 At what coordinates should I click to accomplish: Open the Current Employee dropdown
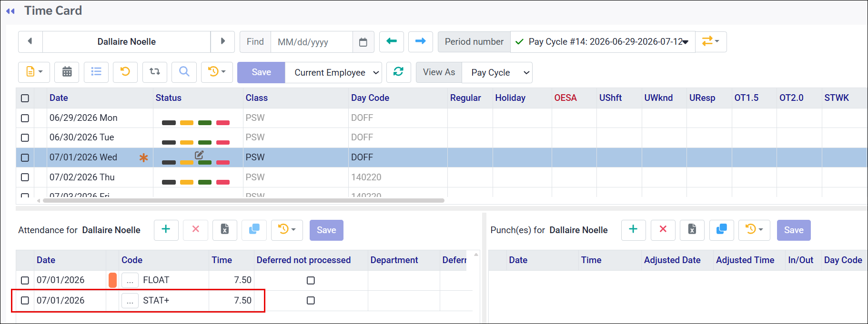pos(333,72)
